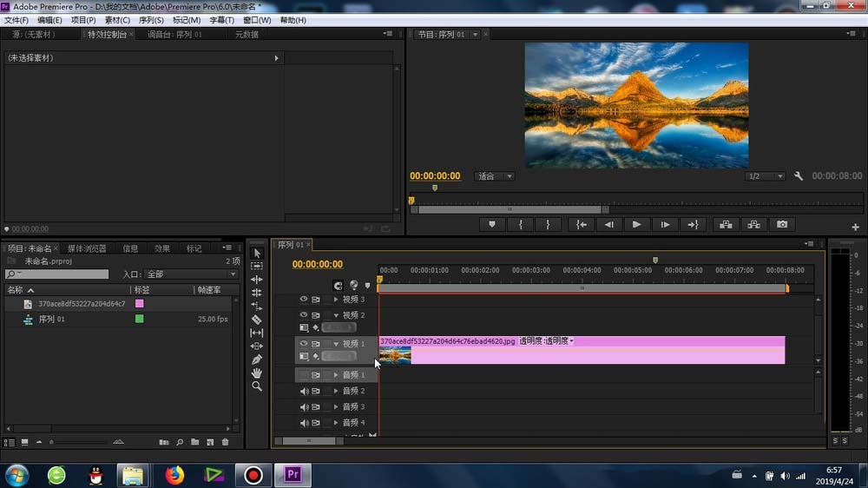Image resolution: width=868 pixels, height=488 pixels.
Task: Toggle sync lock on 音频 1 track
Action: tap(316, 375)
